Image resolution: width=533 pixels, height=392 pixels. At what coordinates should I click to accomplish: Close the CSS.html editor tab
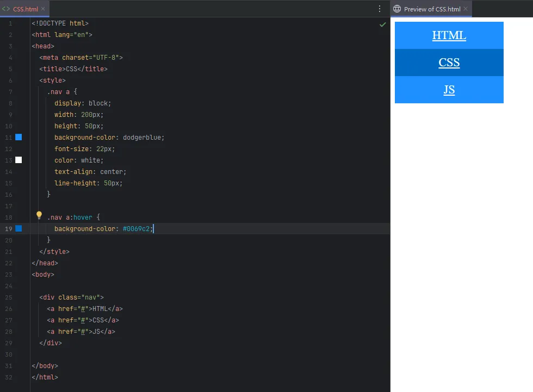click(x=43, y=9)
